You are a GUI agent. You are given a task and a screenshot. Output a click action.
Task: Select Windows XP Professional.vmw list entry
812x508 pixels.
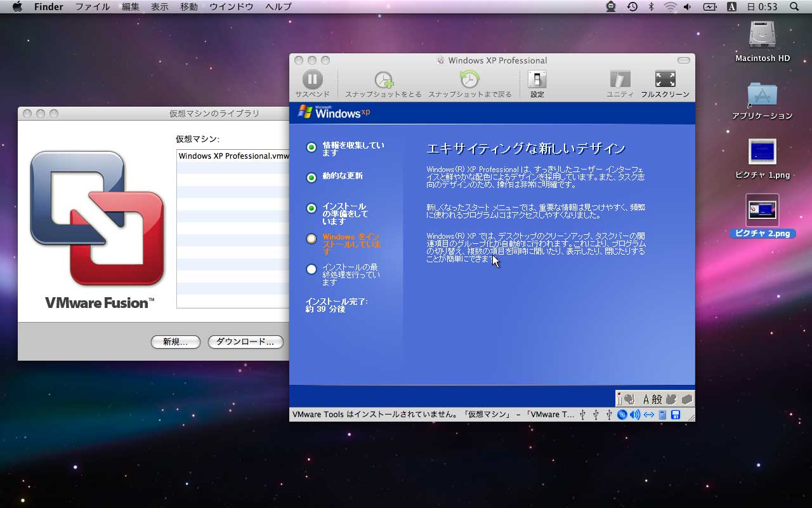[x=233, y=156]
